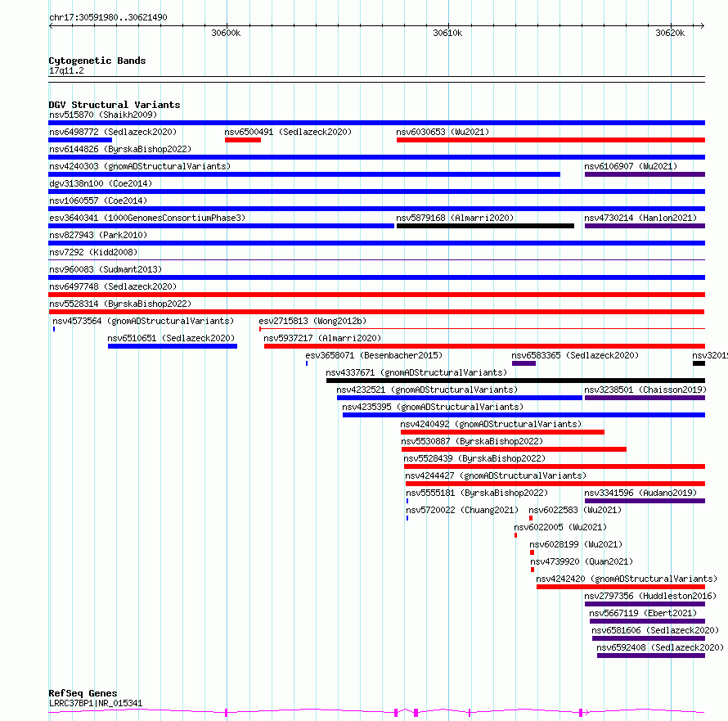This screenshot has height=721, width=728.
Task: Click esv3658071 (Besenbacher2015) label
Action: [x=374, y=355]
